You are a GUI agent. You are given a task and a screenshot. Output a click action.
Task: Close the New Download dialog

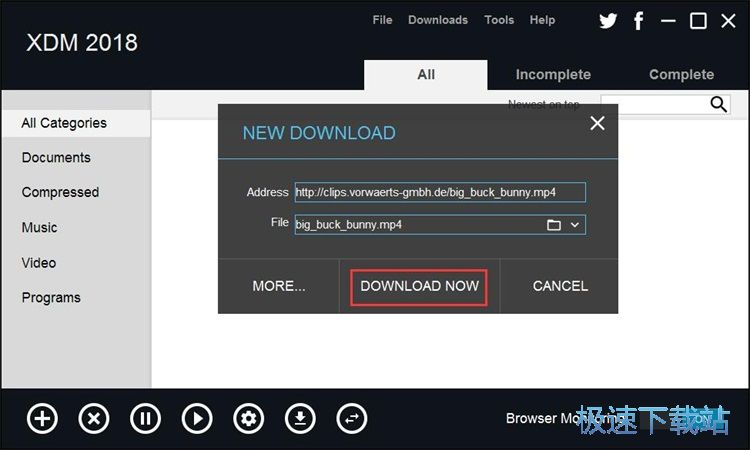tap(597, 123)
